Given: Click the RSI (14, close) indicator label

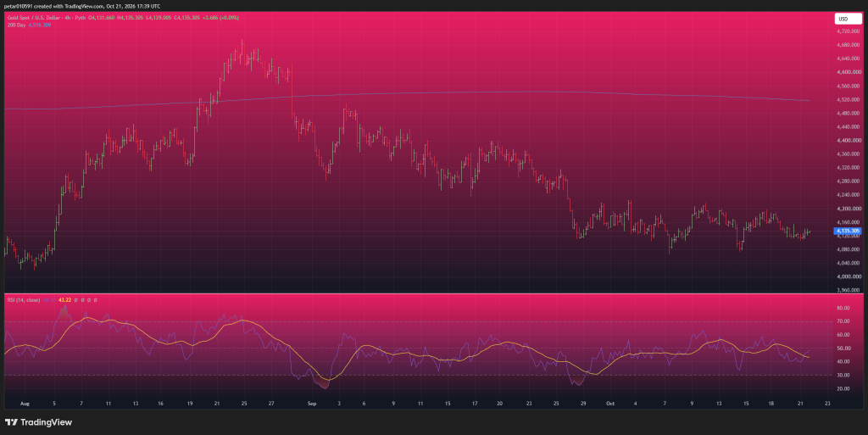Looking at the screenshot, I should [23, 300].
